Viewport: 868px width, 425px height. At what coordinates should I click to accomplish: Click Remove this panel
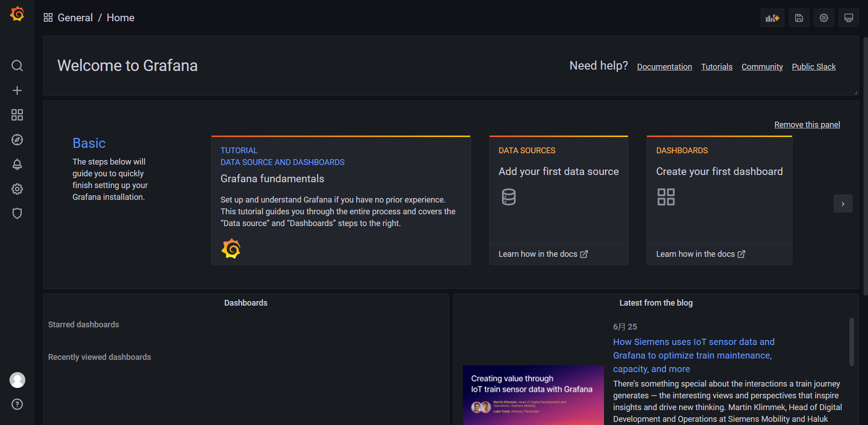pyautogui.click(x=807, y=124)
